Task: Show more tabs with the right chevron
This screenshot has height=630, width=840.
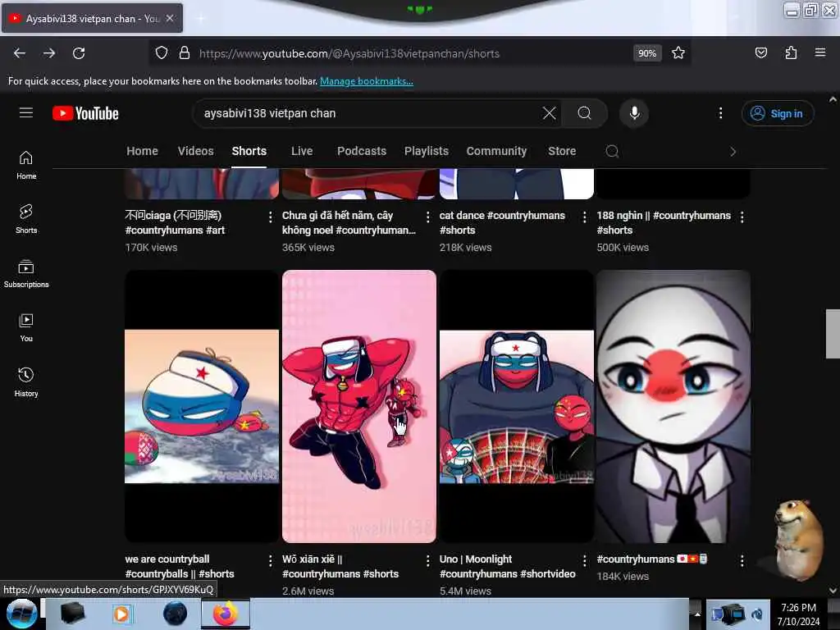Action: [733, 152]
